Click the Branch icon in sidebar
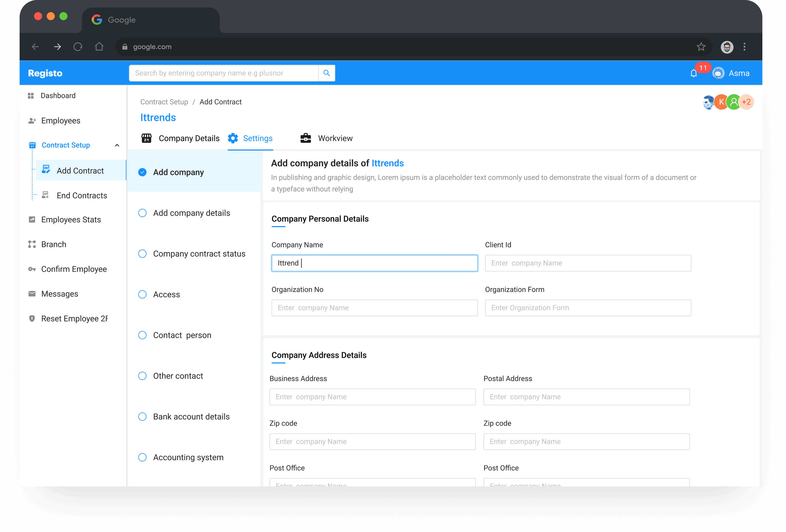This screenshot has width=786, height=532. pyautogui.click(x=32, y=244)
